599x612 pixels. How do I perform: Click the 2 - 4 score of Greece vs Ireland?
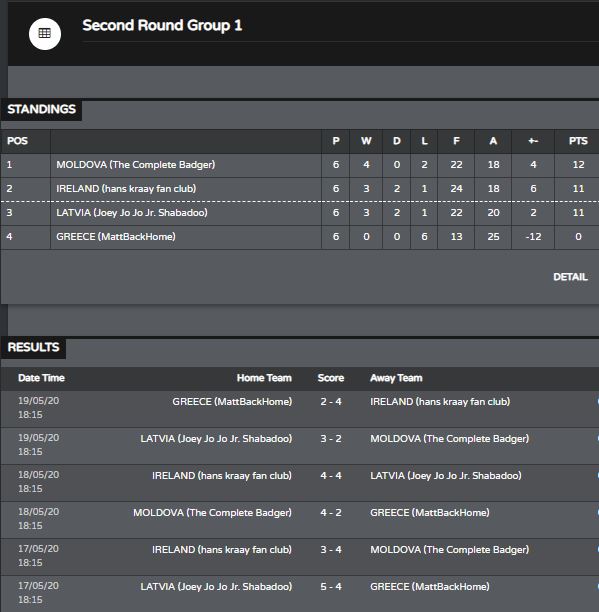(x=331, y=402)
